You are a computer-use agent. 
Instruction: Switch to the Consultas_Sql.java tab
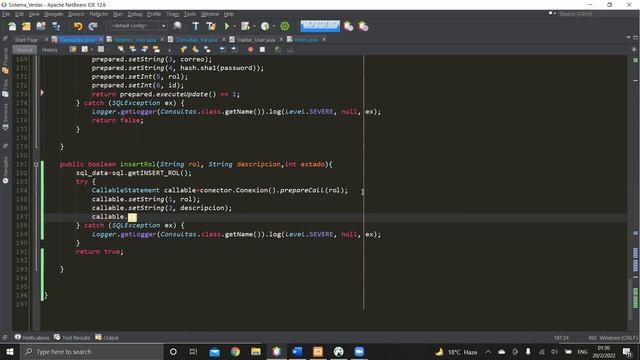tap(196, 40)
